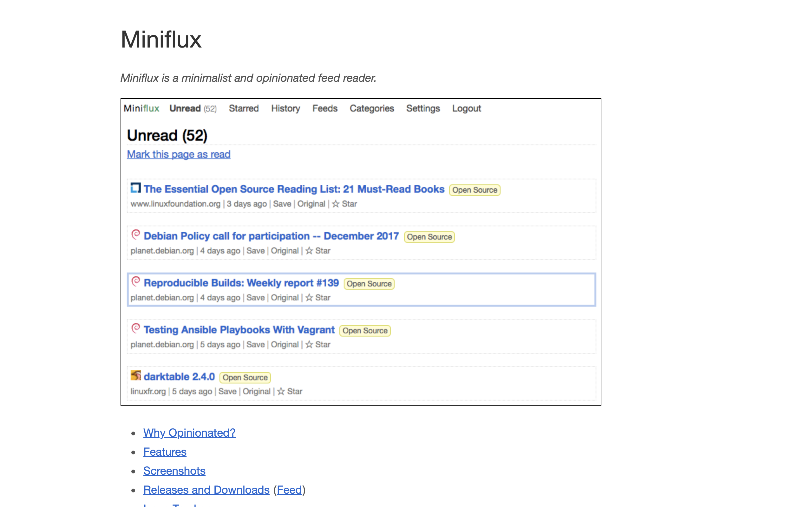Click the Debian swirl icon beside Debian Policy entry
The width and height of the screenshot is (812, 507).
pyautogui.click(x=135, y=234)
